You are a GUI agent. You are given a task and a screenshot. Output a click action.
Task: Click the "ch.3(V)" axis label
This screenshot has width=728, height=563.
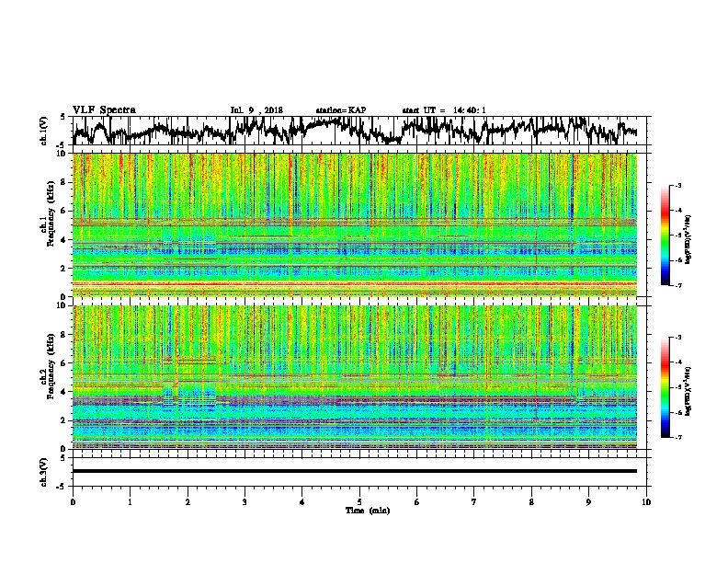click(x=44, y=472)
